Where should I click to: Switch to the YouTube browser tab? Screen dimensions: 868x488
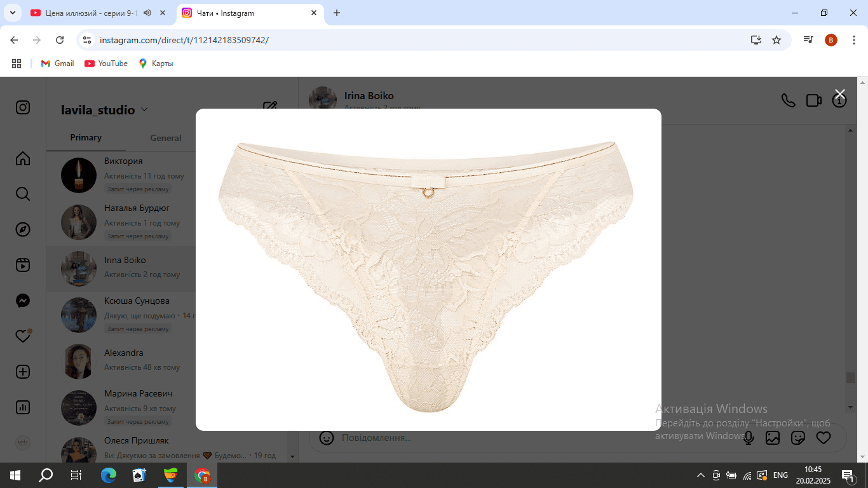click(x=93, y=13)
